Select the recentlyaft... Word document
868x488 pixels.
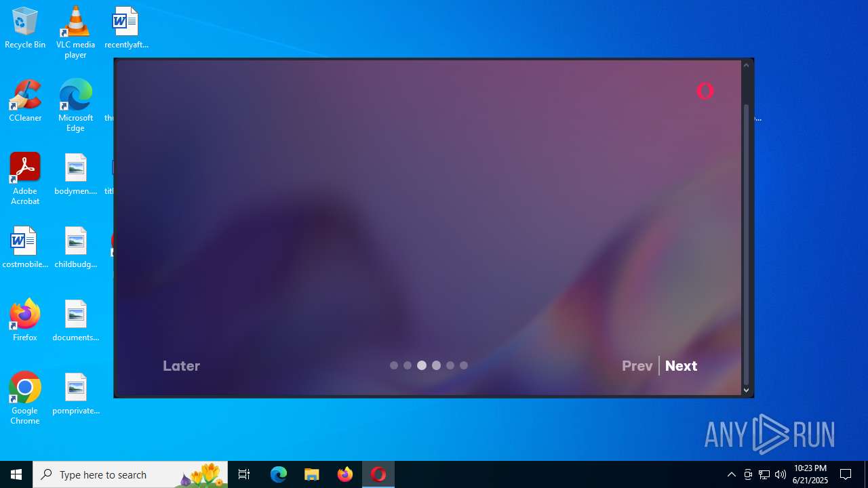coord(125,28)
